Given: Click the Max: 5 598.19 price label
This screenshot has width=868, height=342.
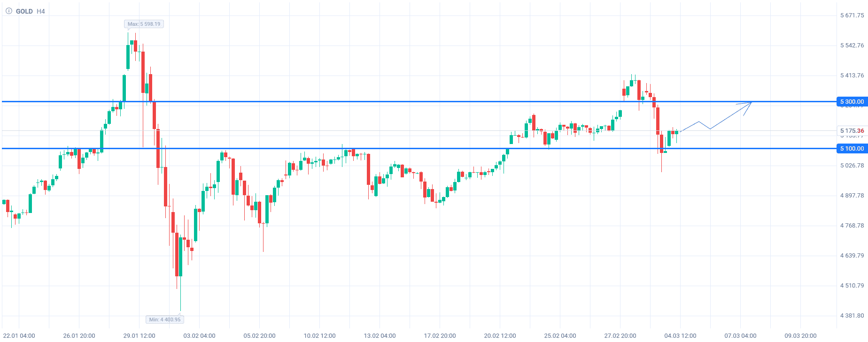Looking at the screenshot, I should [144, 24].
